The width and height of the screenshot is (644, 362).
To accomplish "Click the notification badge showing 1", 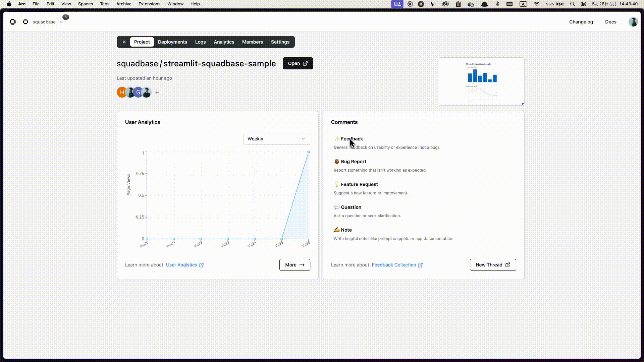I will 66,17.
